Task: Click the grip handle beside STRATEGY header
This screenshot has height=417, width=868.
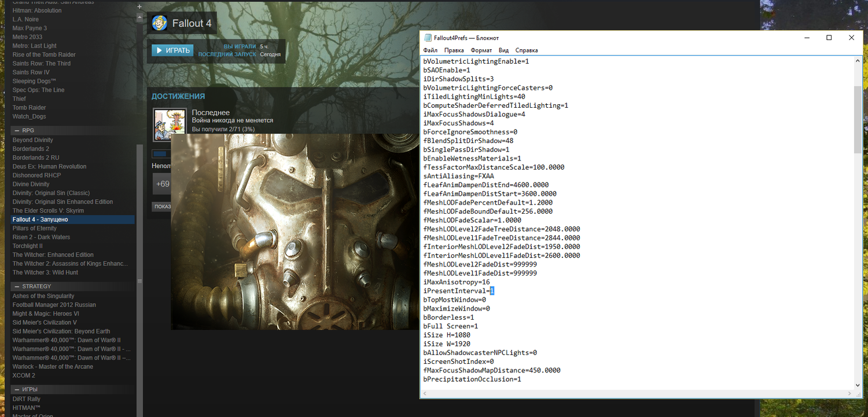Action: [x=139, y=281]
